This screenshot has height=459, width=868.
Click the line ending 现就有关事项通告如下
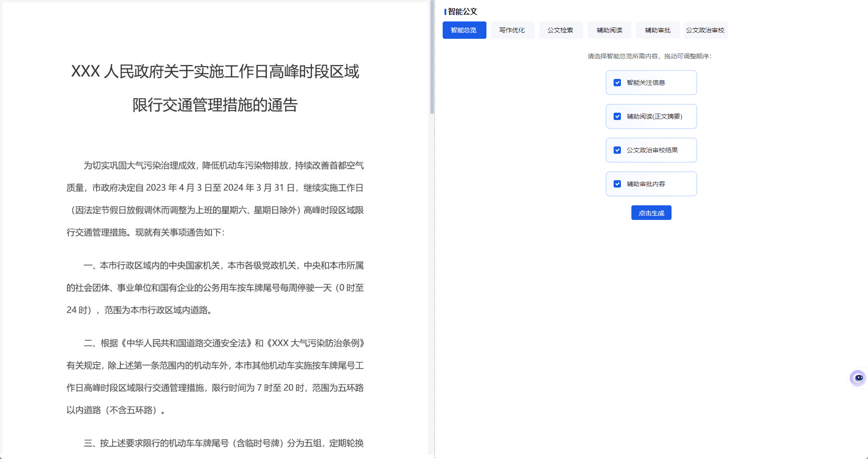pyautogui.click(x=145, y=232)
